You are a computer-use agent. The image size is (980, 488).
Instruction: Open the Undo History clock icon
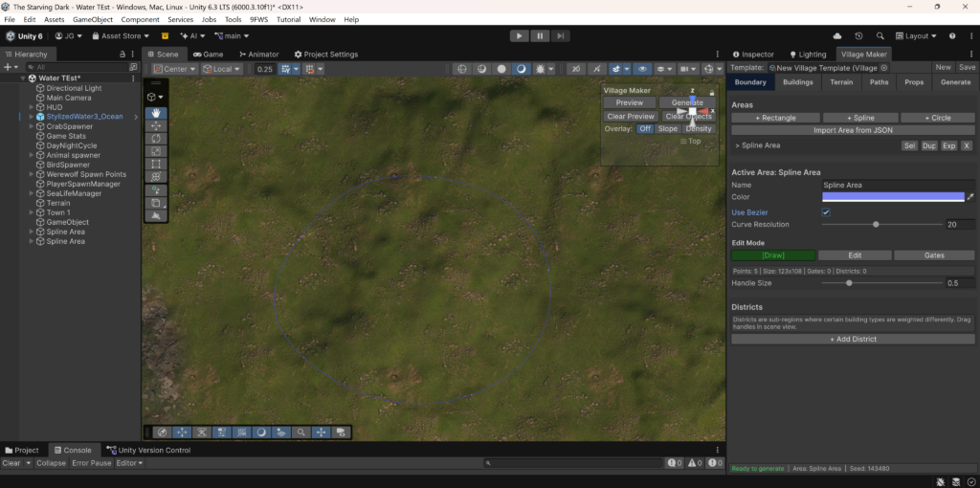(859, 35)
